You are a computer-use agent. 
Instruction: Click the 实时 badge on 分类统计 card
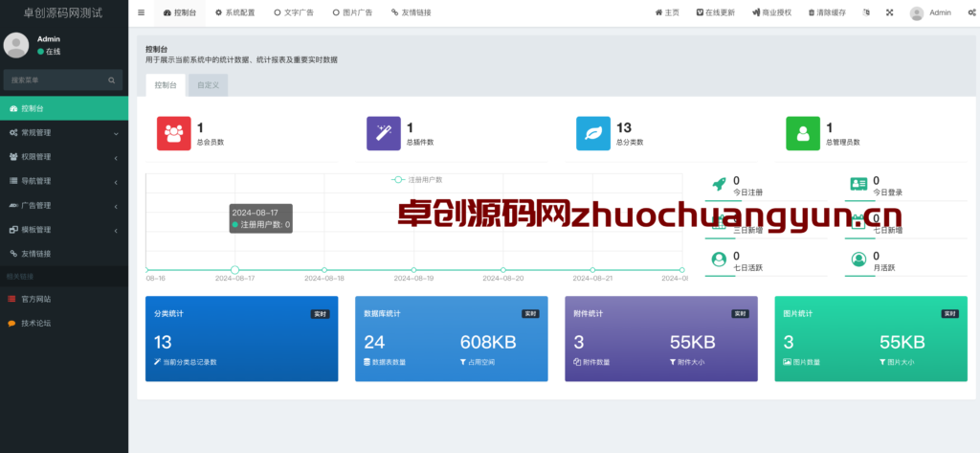tap(320, 314)
